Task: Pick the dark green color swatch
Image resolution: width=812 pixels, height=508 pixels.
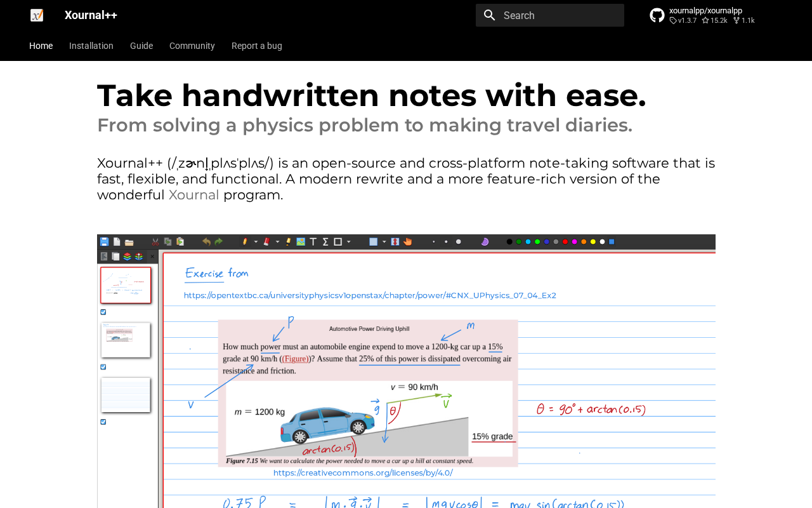Action: [x=518, y=242]
